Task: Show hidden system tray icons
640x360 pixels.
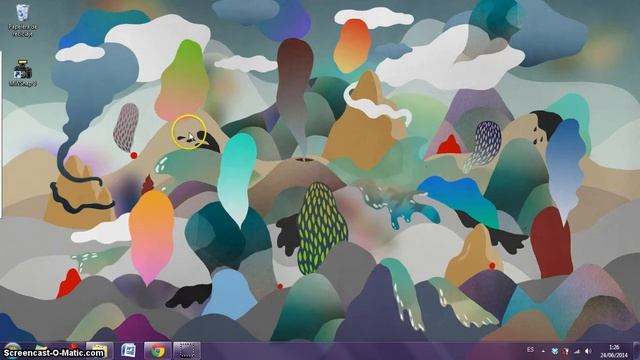Action: [543, 351]
